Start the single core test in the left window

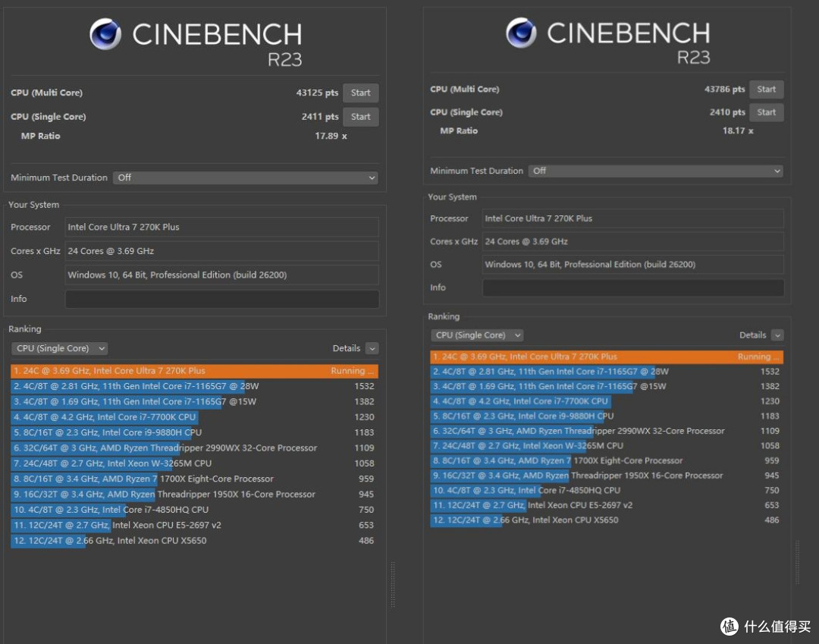click(x=360, y=117)
